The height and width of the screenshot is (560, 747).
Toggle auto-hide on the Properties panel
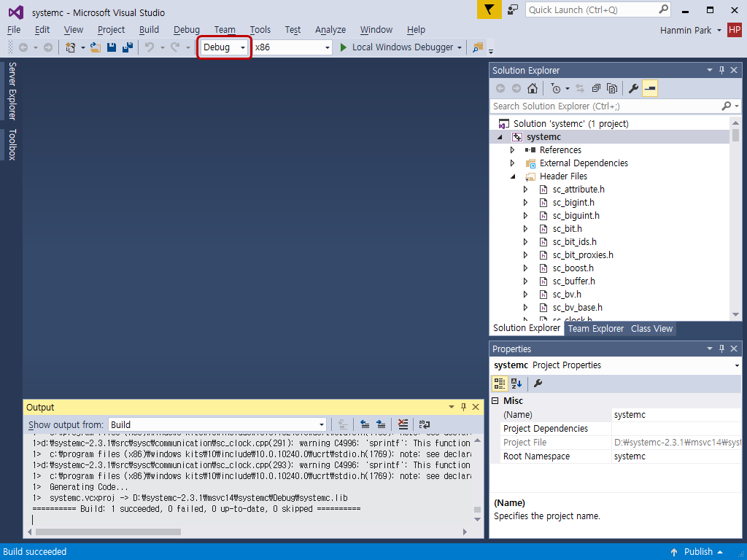pos(721,349)
